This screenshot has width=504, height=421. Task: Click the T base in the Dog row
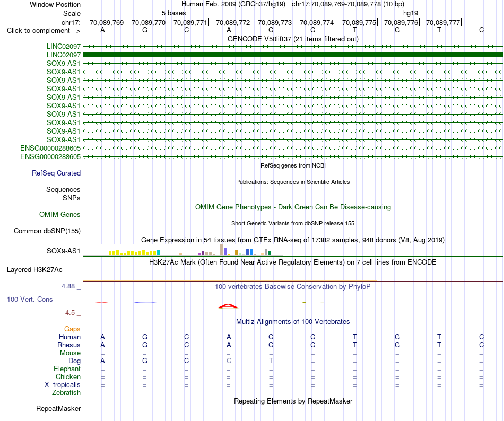click(x=271, y=361)
